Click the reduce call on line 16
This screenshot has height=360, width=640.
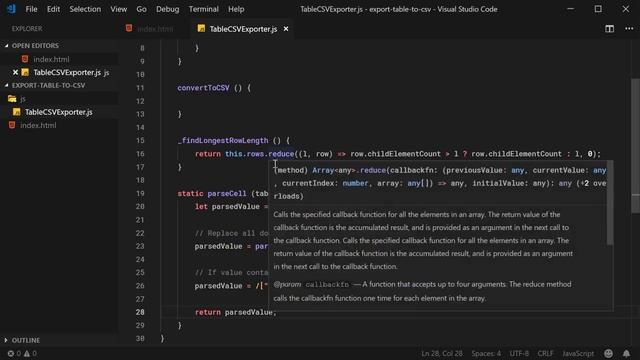(x=281, y=154)
